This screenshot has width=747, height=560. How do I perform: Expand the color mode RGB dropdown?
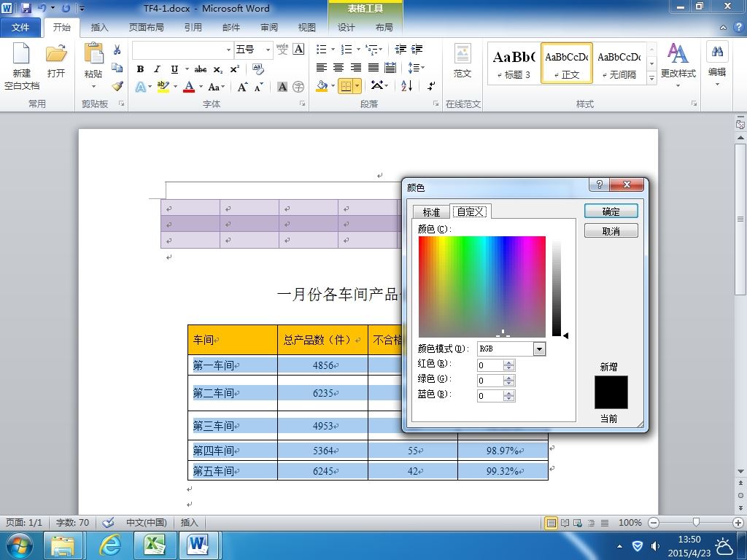click(x=539, y=349)
